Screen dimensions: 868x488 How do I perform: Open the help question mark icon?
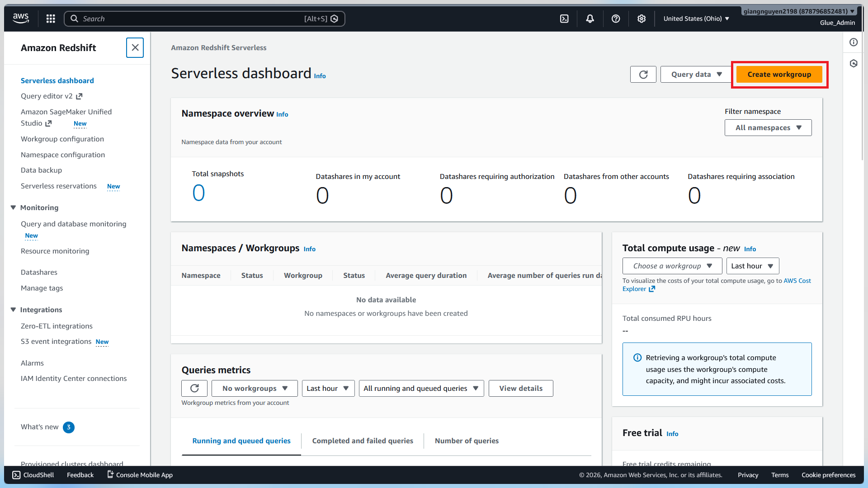pos(616,19)
